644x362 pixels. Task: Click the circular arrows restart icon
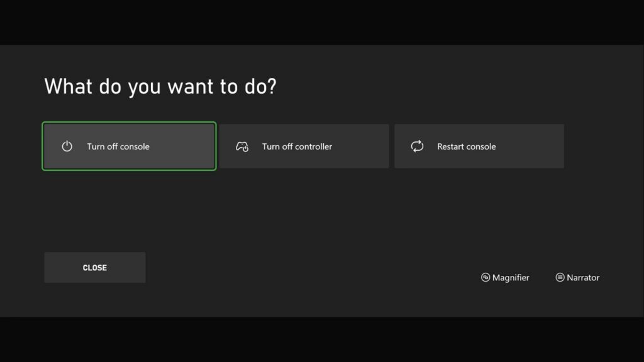[x=417, y=146]
